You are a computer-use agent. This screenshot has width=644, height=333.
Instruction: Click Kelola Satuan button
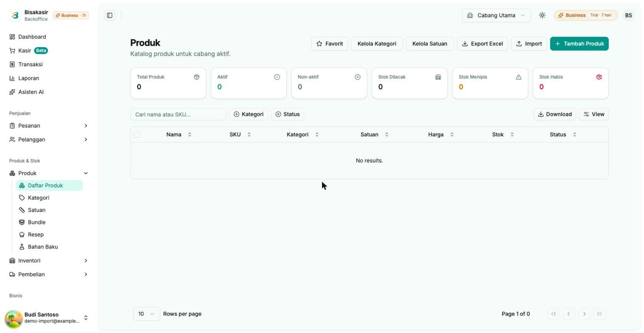click(429, 44)
